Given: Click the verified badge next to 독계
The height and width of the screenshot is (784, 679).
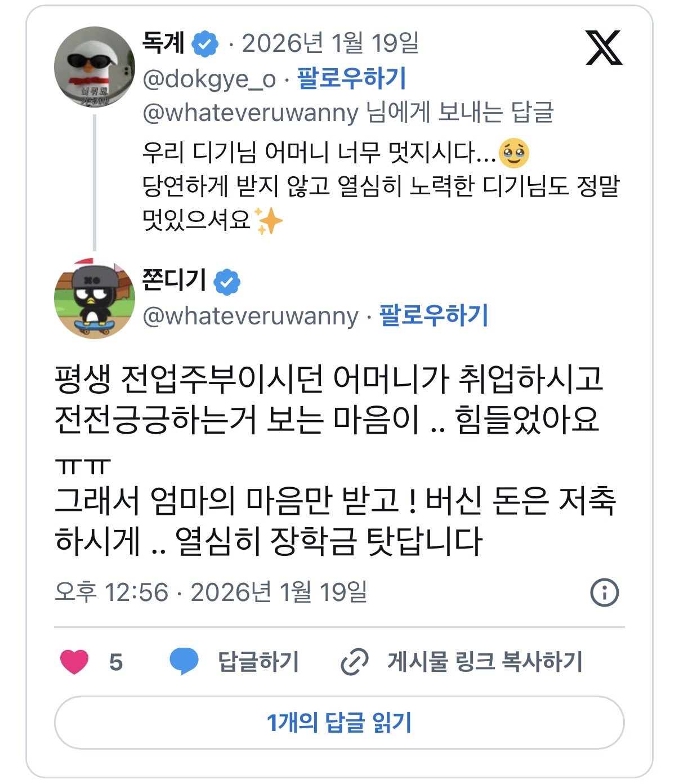Looking at the screenshot, I should click(x=206, y=44).
